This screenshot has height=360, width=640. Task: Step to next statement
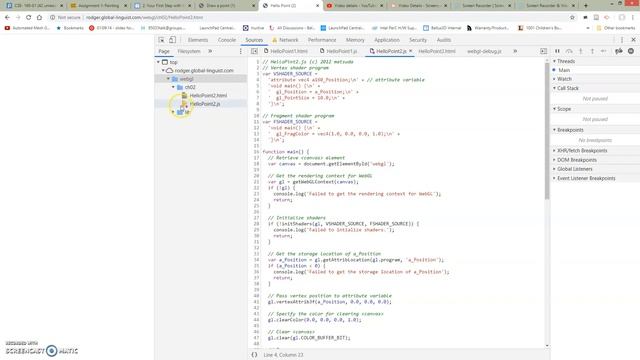click(604, 51)
